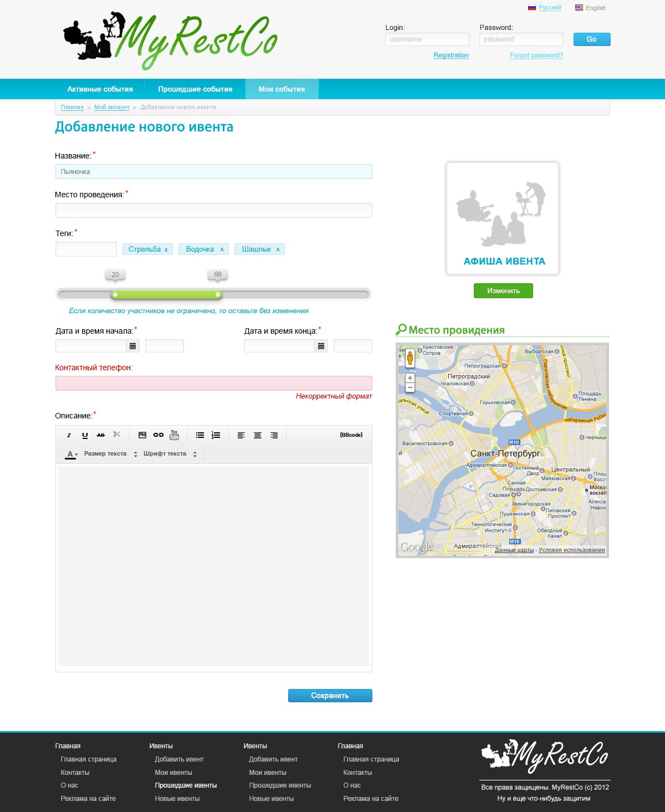The width and height of the screenshot is (665, 812).
Task: Align description text to the left
Action: pos(241,435)
